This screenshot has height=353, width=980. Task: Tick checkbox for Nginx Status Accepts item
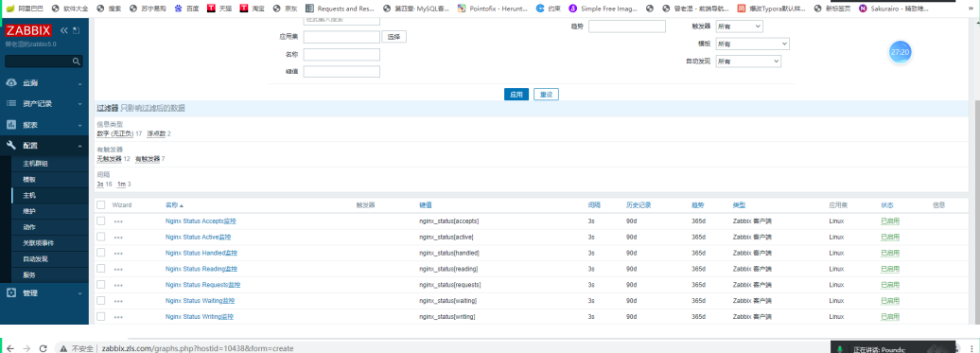(x=101, y=221)
